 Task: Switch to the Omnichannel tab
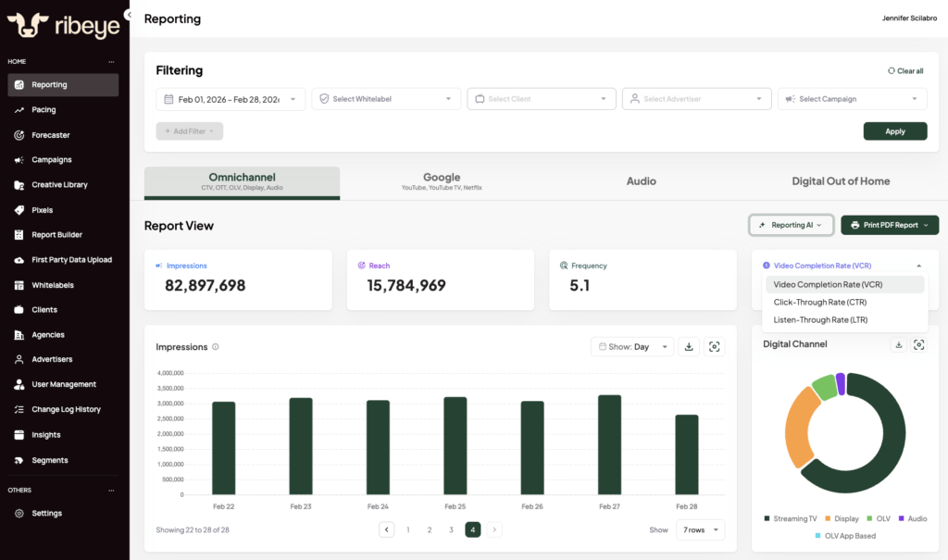[x=242, y=181]
